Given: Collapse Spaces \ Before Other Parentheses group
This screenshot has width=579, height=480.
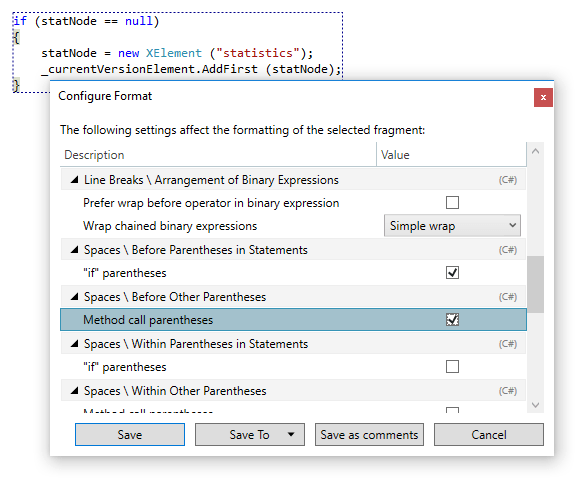Looking at the screenshot, I should click(x=75, y=297).
